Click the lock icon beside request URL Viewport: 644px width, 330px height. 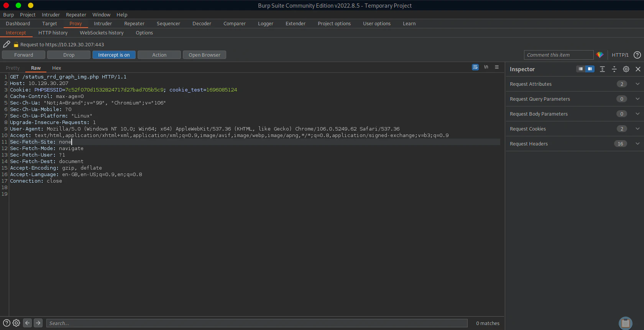coord(16,45)
